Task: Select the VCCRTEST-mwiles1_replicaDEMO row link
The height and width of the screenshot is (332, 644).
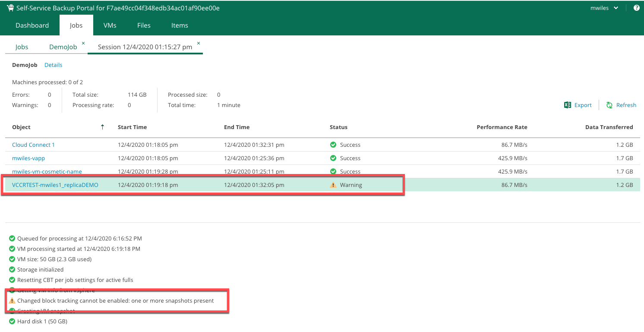Action: (55, 185)
